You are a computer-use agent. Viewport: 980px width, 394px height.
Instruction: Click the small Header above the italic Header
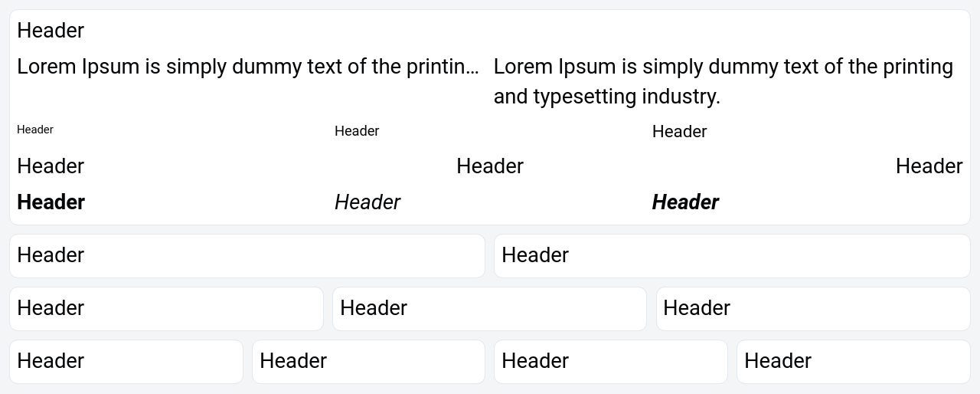click(x=357, y=131)
